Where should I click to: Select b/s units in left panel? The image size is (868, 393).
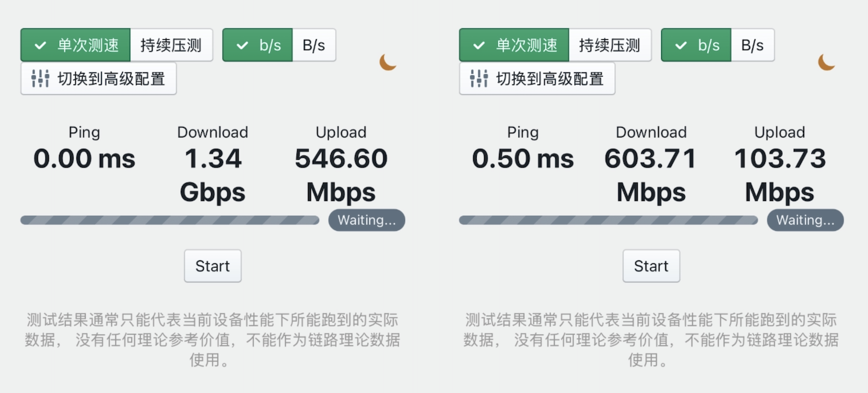258,45
